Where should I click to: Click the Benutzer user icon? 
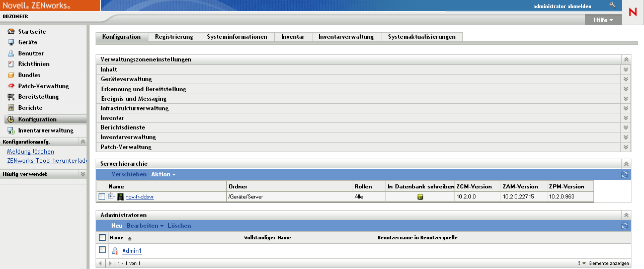(11, 53)
